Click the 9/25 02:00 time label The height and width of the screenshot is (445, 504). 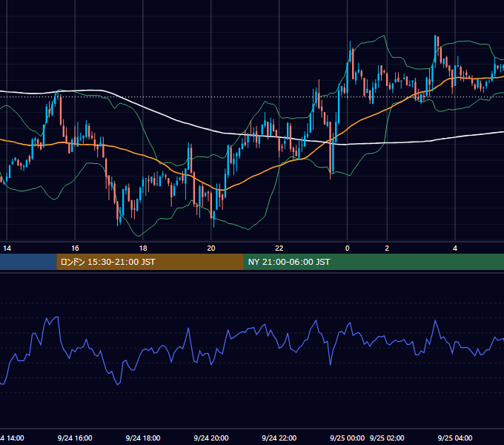coord(387,438)
